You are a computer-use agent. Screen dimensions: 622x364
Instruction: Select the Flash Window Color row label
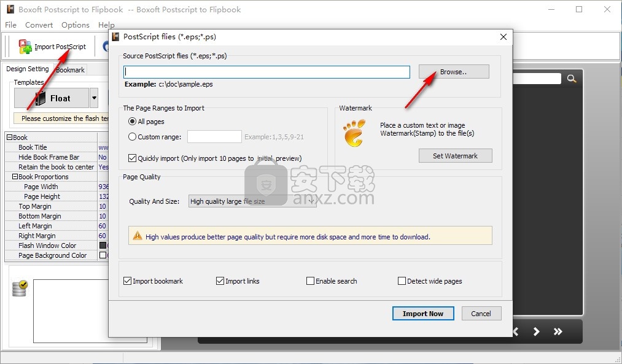(47, 246)
